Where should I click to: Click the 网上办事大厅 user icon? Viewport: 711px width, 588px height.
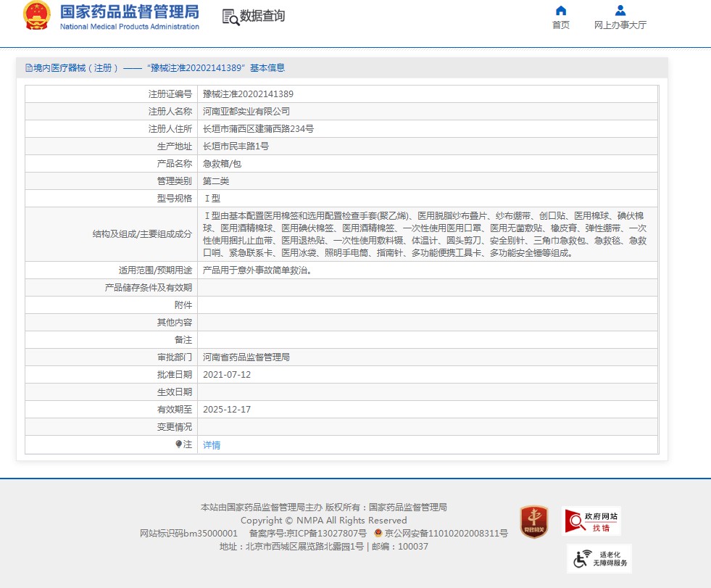620,10
